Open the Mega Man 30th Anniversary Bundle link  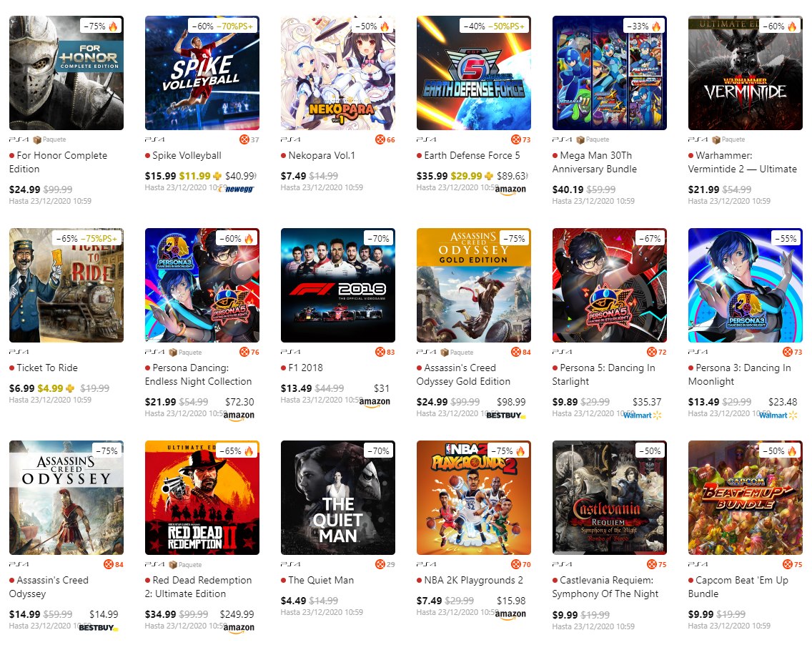click(x=595, y=162)
